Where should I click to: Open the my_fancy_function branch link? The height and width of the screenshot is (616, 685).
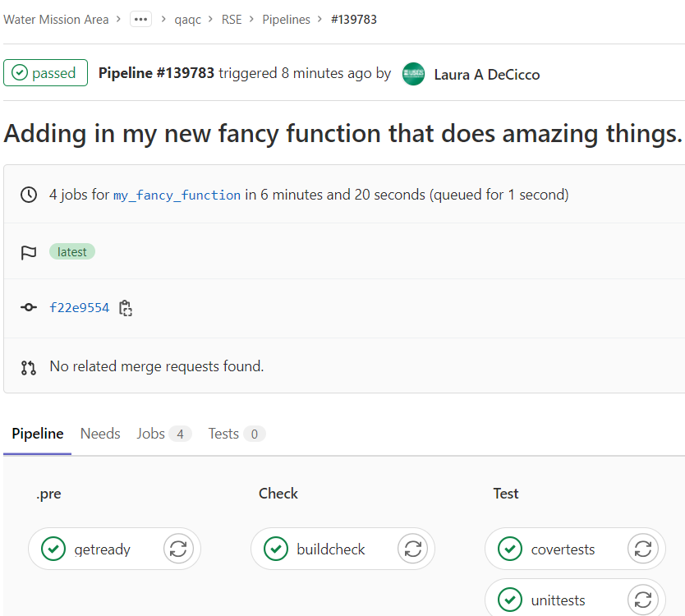coord(177,195)
